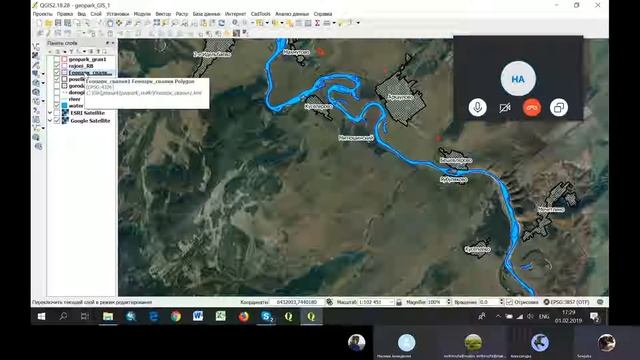Open hidden system tray icons chevron
This screenshot has width=640, height=360.
(498, 316)
